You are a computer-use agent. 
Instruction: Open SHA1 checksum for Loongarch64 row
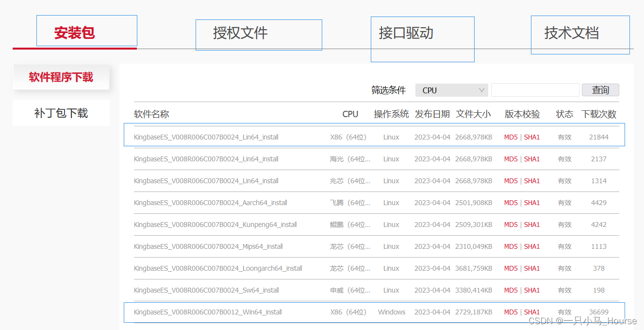pyautogui.click(x=532, y=268)
